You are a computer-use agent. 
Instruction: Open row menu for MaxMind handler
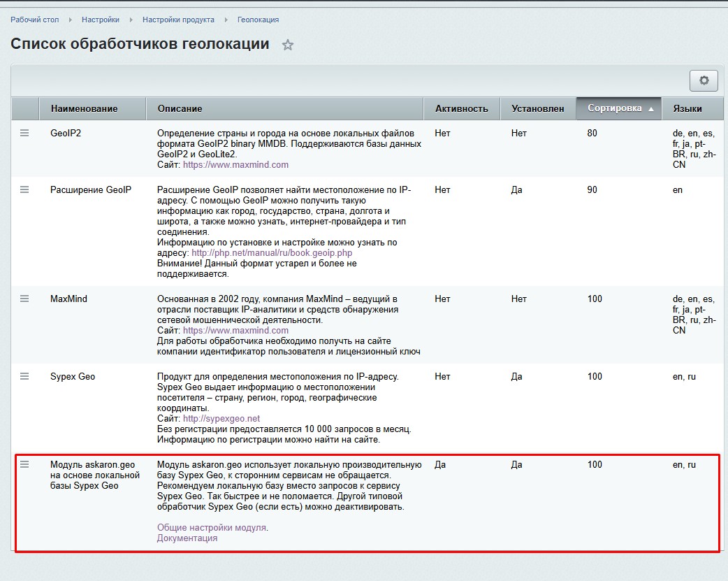[x=24, y=299]
